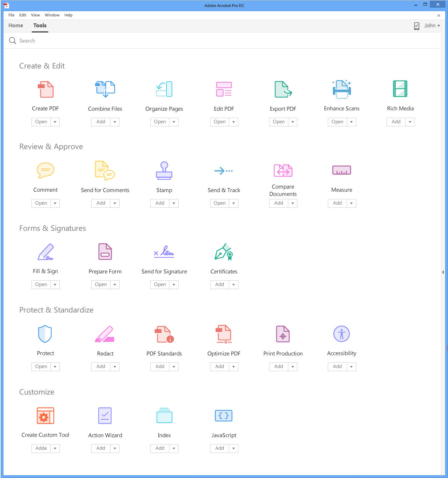Click Open button under Organize Pages
Image resolution: width=448 pixels, height=478 pixels.
[x=160, y=122]
